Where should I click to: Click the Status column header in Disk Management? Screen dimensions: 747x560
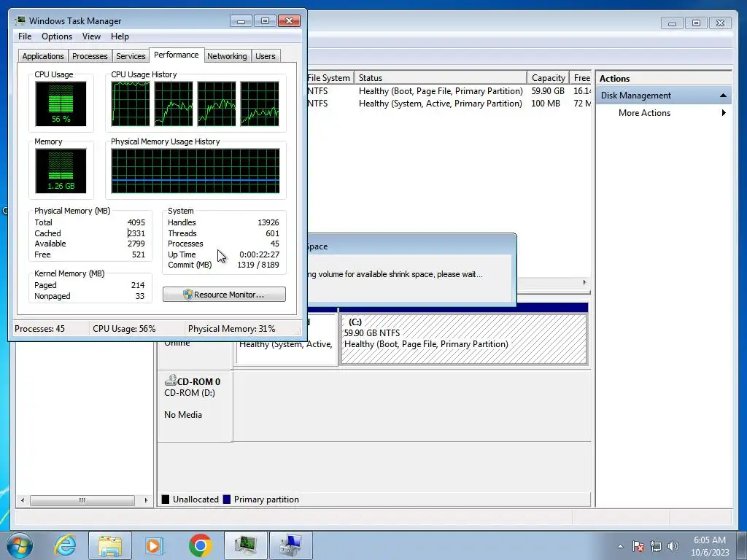tap(441, 77)
